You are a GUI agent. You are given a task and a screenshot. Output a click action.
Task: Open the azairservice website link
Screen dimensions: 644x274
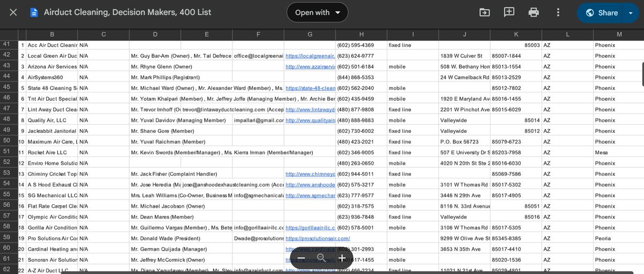coord(310,66)
